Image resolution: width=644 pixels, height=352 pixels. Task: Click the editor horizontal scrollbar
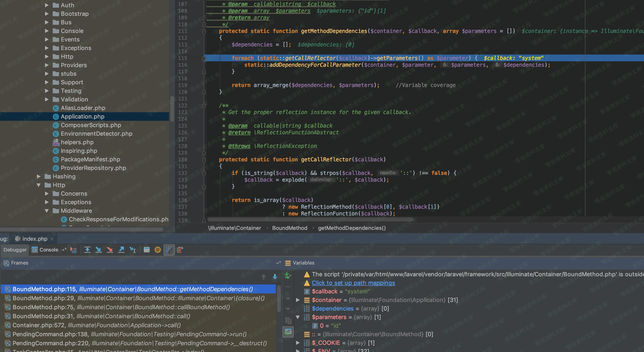coord(310,219)
